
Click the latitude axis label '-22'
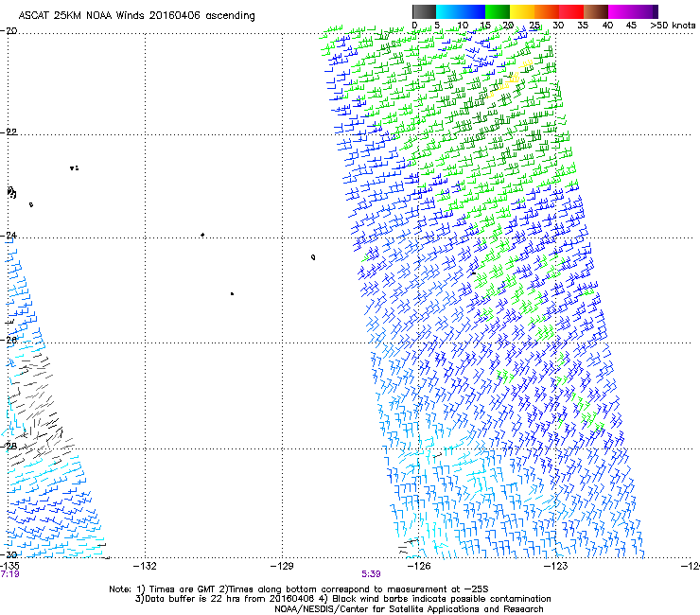[9, 132]
